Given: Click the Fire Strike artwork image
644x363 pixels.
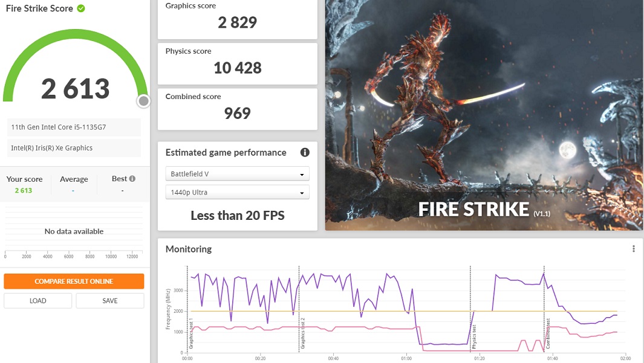Looking at the screenshot, I should [x=484, y=115].
